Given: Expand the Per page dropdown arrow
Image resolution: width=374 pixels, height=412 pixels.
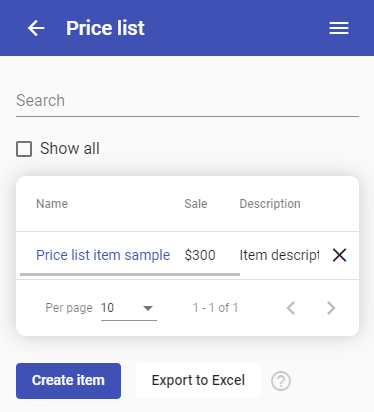Looking at the screenshot, I should 148,308.
